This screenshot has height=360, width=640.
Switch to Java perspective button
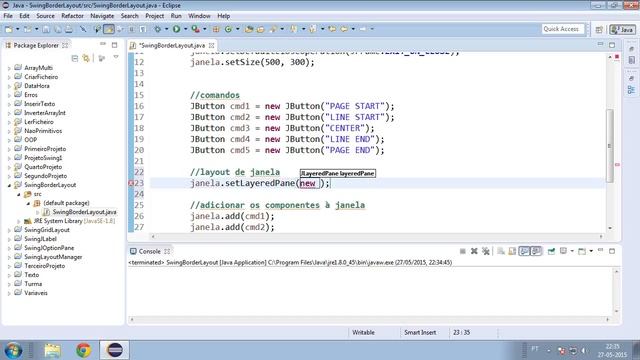point(622,29)
